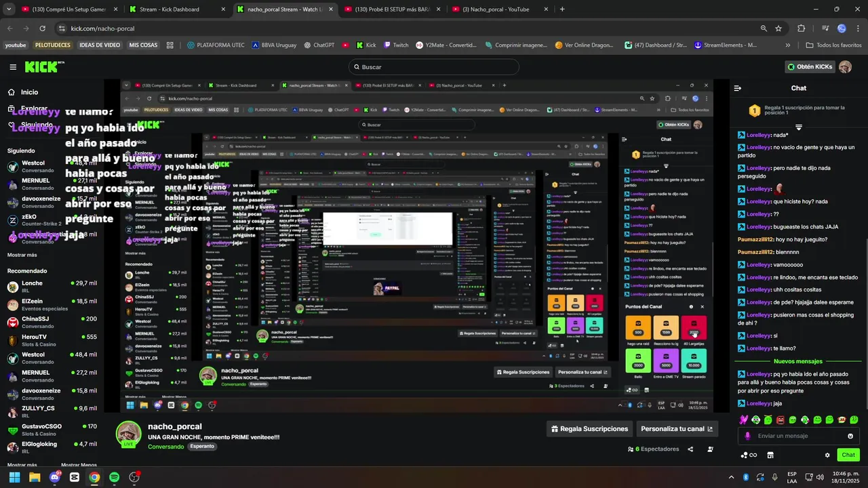
Task: Click the nacho_porcal channel name
Action: tap(175, 427)
